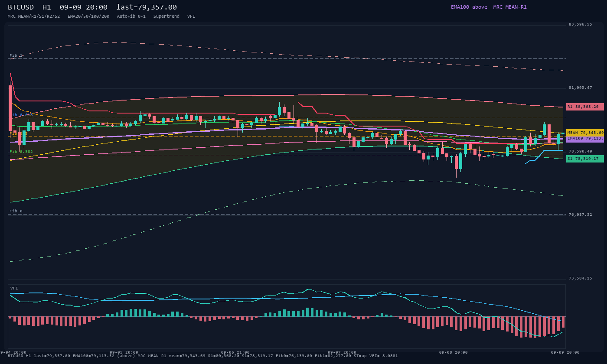
Task: Click the VFI panel title label
Action: (x=14, y=288)
